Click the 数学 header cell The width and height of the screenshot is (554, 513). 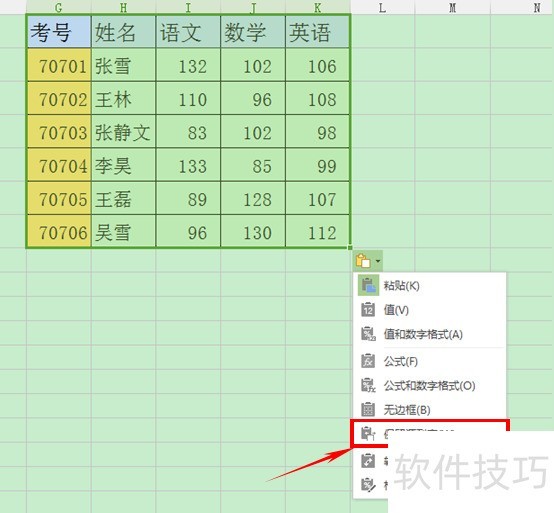(253, 31)
